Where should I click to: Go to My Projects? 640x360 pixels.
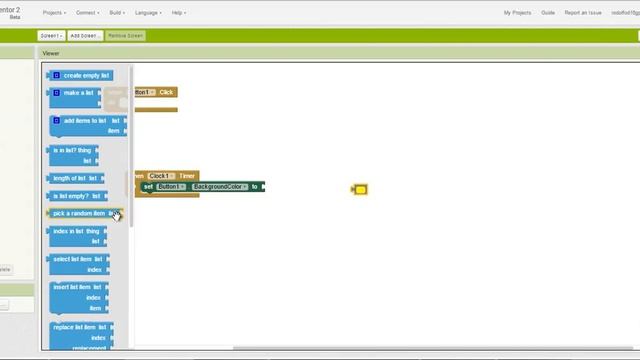point(517,13)
